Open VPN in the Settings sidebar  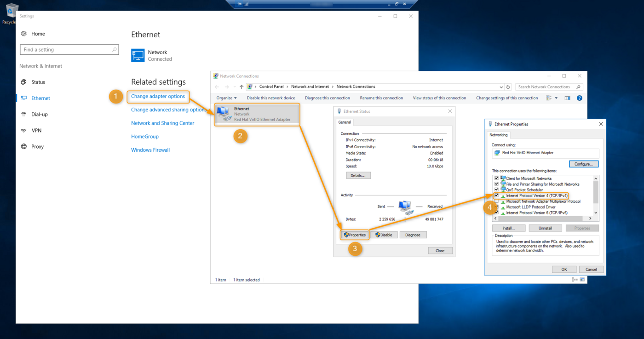point(36,131)
